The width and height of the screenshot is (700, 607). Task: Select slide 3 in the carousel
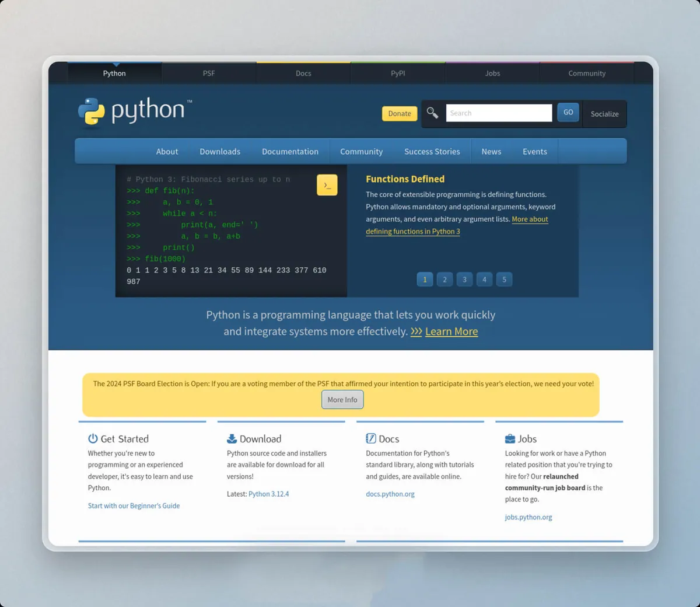[464, 280]
